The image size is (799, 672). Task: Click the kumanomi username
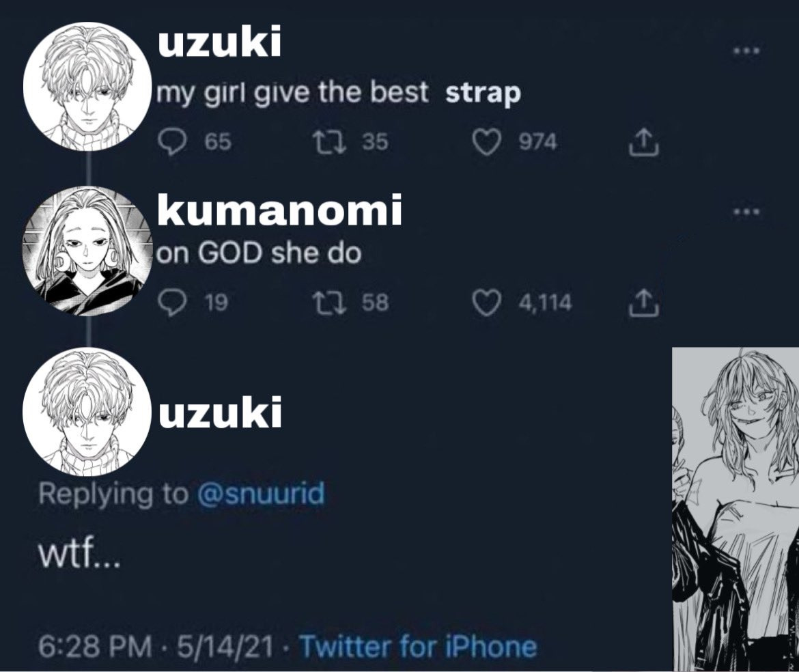pos(280,209)
